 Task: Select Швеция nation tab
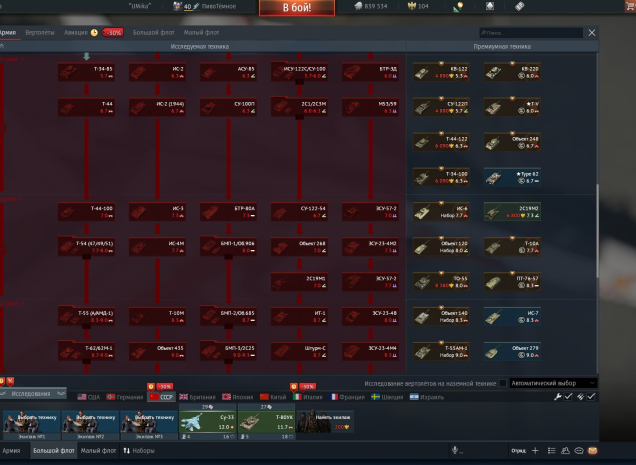click(387, 397)
